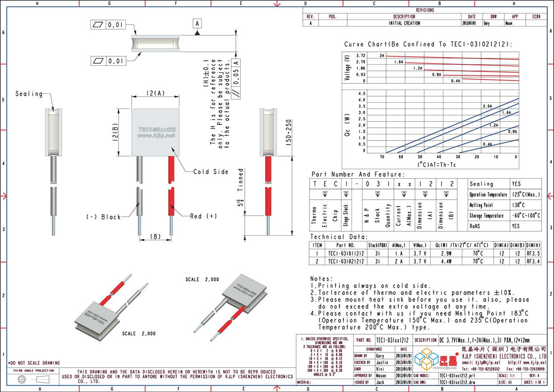Click the 'DC 3.7V(Max.)' description field
This screenshot has height=392, width=554.
coord(492,340)
